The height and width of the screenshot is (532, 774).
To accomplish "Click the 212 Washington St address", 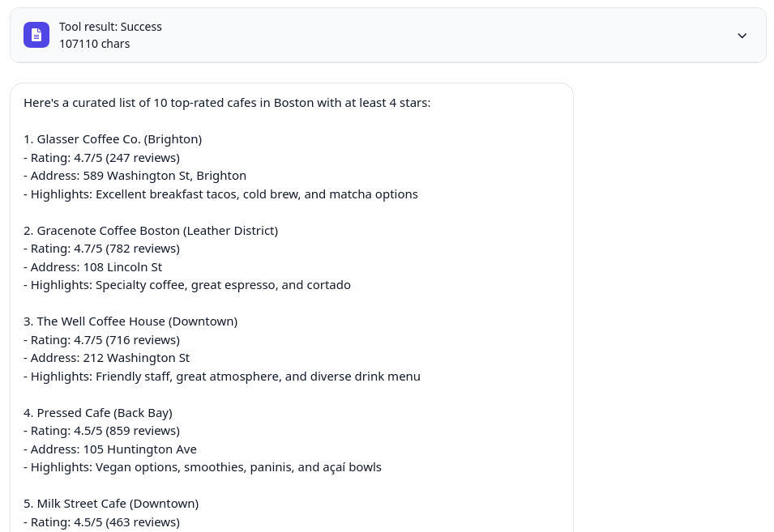I will 106,357.
